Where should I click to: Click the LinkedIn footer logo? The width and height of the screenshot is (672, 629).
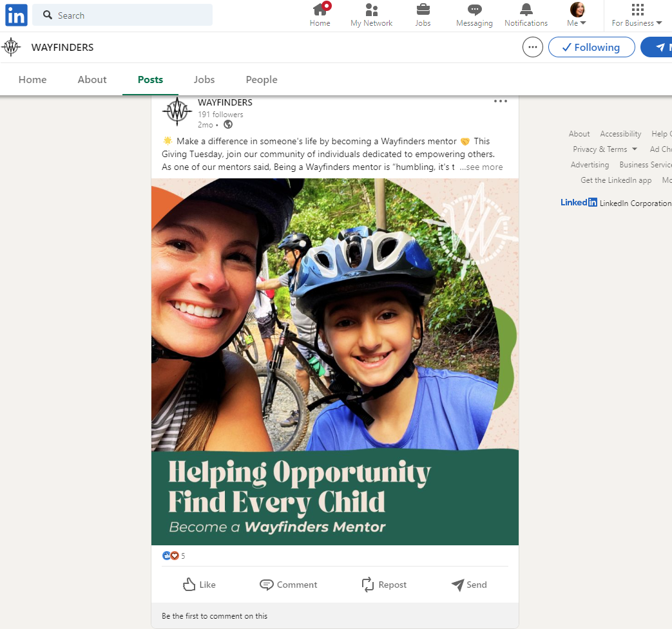pos(579,202)
